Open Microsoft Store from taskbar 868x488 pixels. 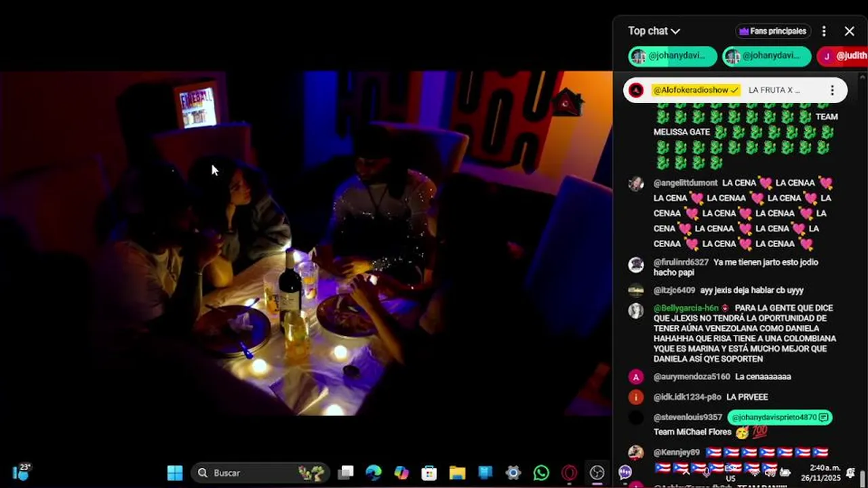[x=429, y=472]
